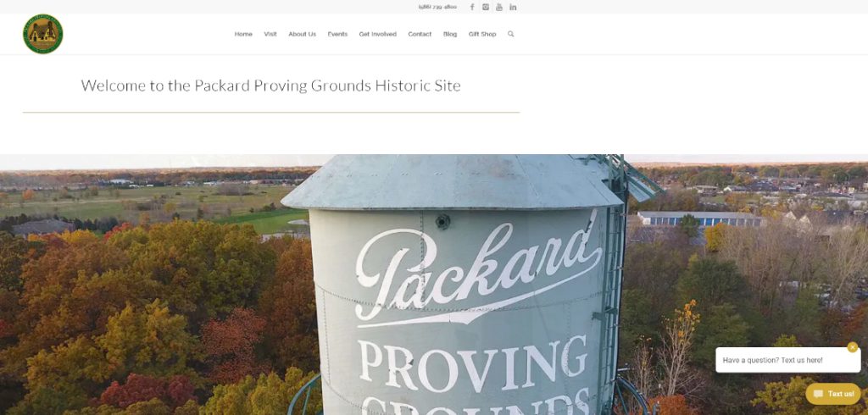Viewport: 868px width, 415px height.
Task: Open the YouTube channel icon
Action: [x=498, y=7]
